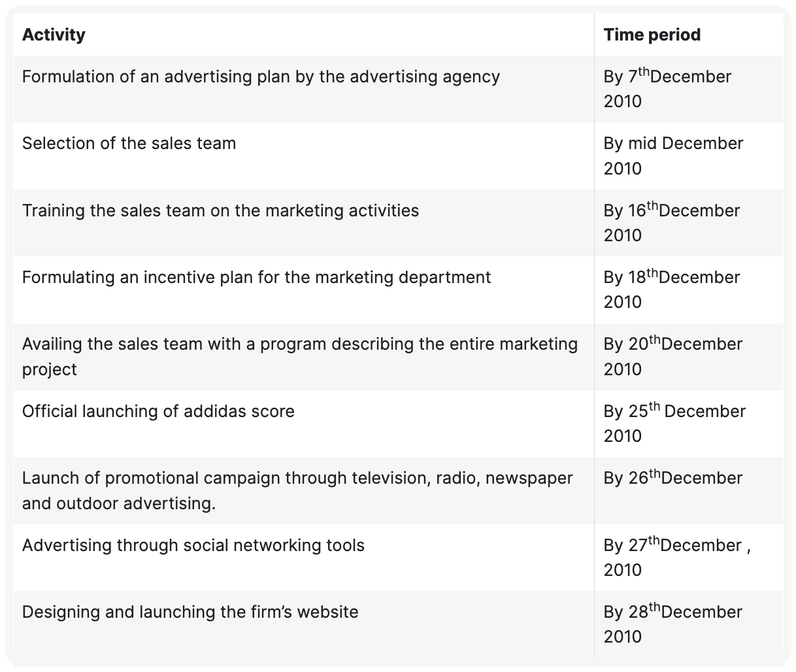
Task: Click the 'By 20th December 2010' cell
Action: pos(673,356)
